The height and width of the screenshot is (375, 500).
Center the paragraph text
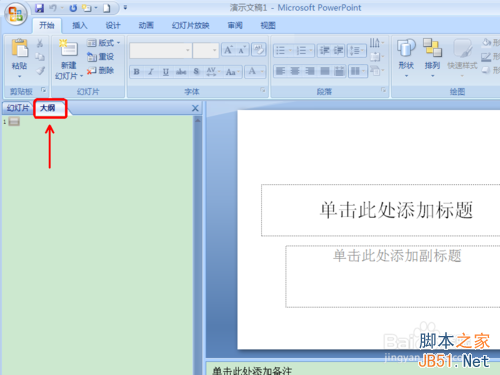pyautogui.click(x=295, y=71)
